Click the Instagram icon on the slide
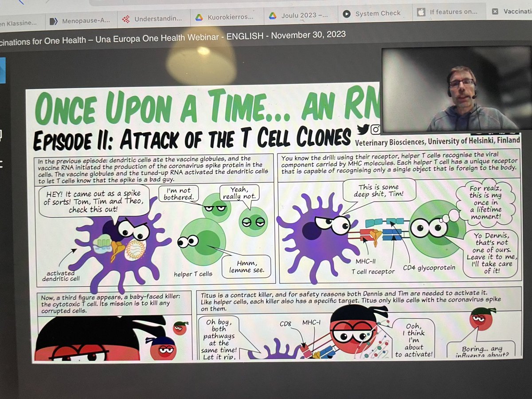 coord(376,129)
